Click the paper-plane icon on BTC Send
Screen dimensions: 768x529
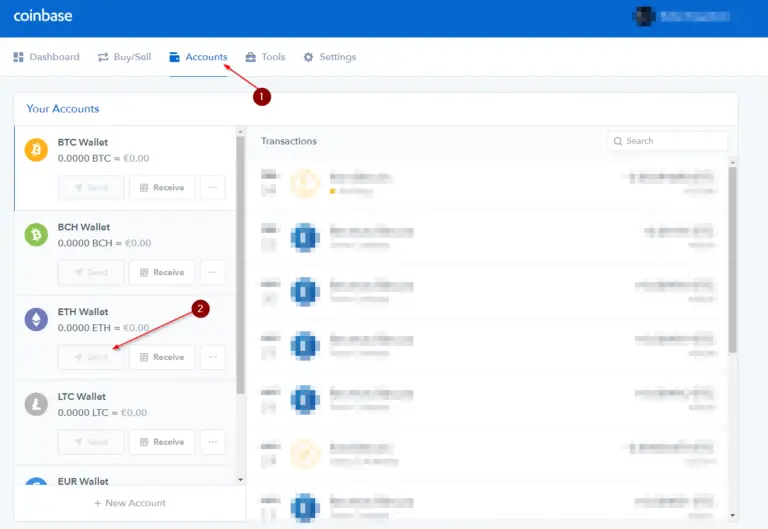(x=78, y=188)
